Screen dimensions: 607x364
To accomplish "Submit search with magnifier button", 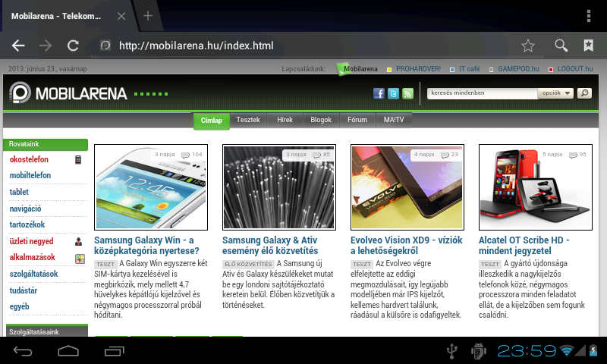I will [584, 93].
